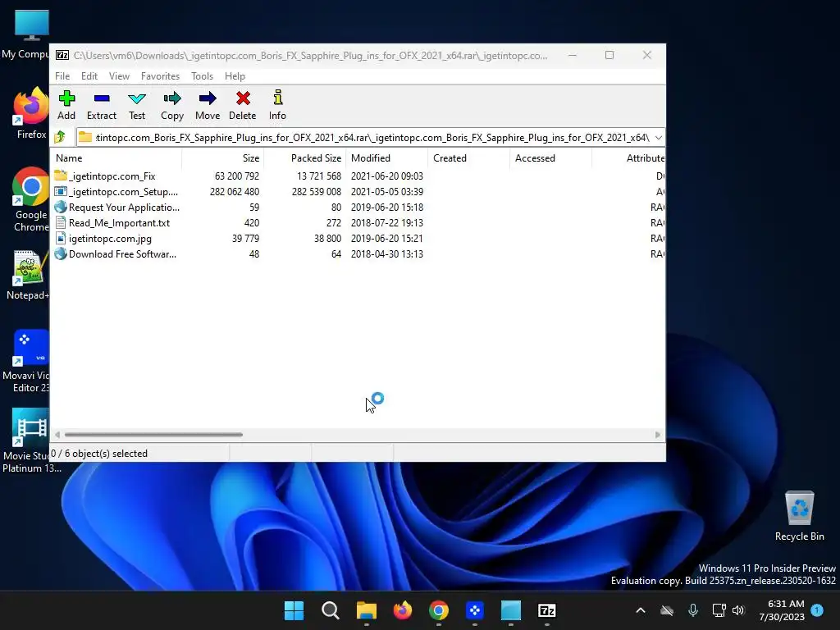
Task: Click the Read_Me_Important.txt file icon
Action: (61, 222)
